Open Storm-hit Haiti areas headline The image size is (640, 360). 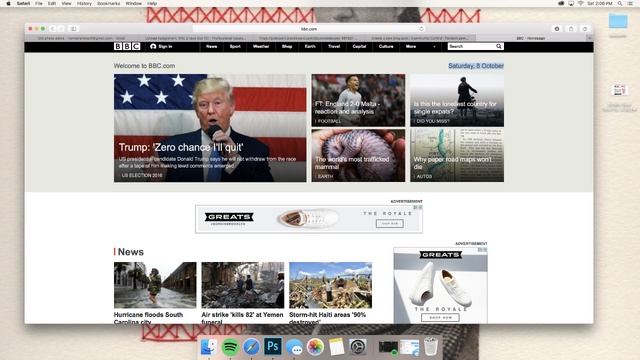[x=327, y=318]
